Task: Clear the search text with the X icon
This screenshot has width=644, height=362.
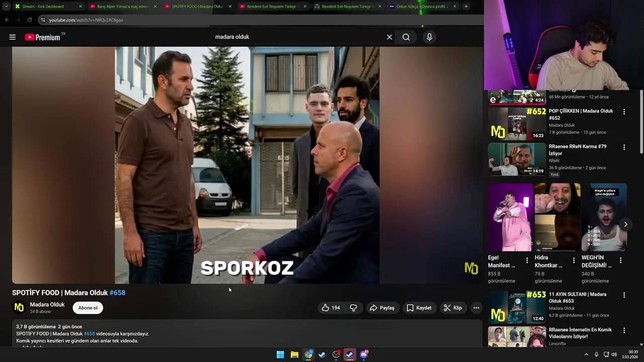Action: coord(389,37)
